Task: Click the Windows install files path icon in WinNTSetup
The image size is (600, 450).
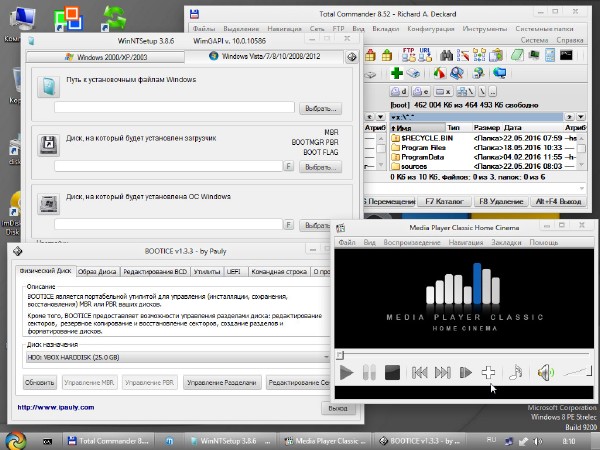Action: [49, 86]
